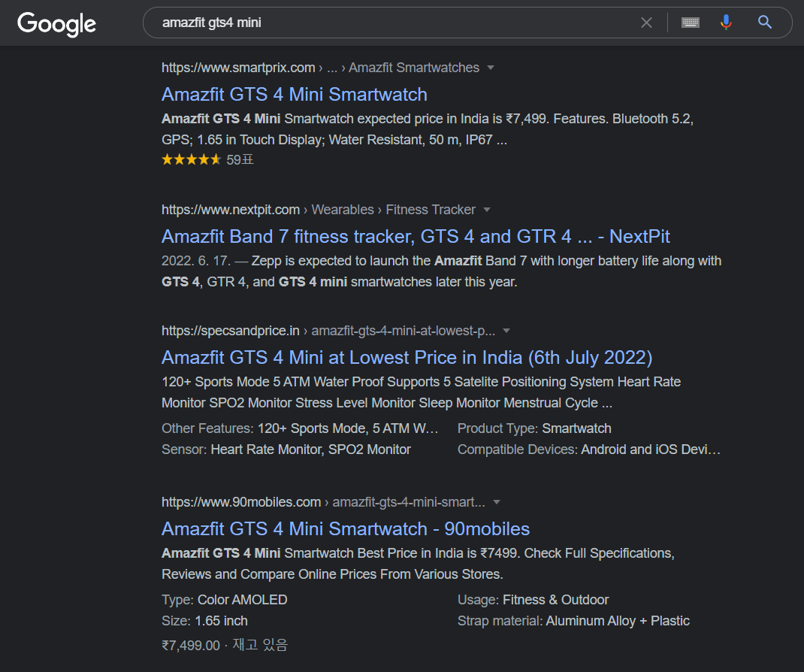This screenshot has width=804, height=672.
Task: Click snippet about Best Price in India ₹7499
Action: coord(418,564)
